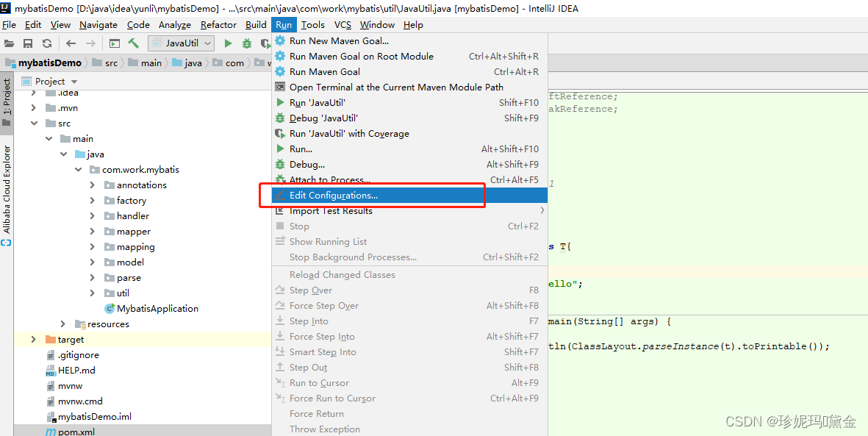868x436 pixels.
Task: Collapse the main folder arrow in the tree
Action: pyautogui.click(x=49, y=139)
